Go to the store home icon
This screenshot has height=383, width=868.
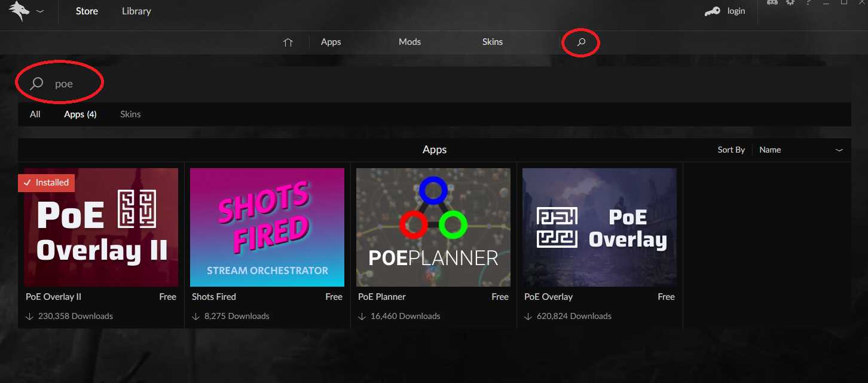tap(288, 42)
